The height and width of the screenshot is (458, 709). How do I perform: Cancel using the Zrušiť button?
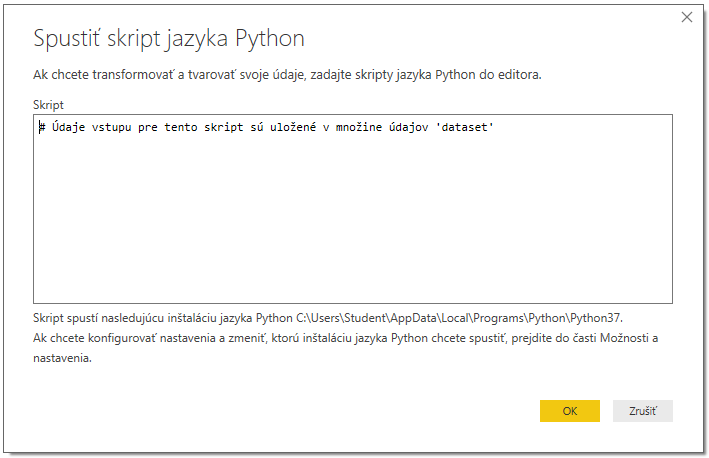coord(643,411)
